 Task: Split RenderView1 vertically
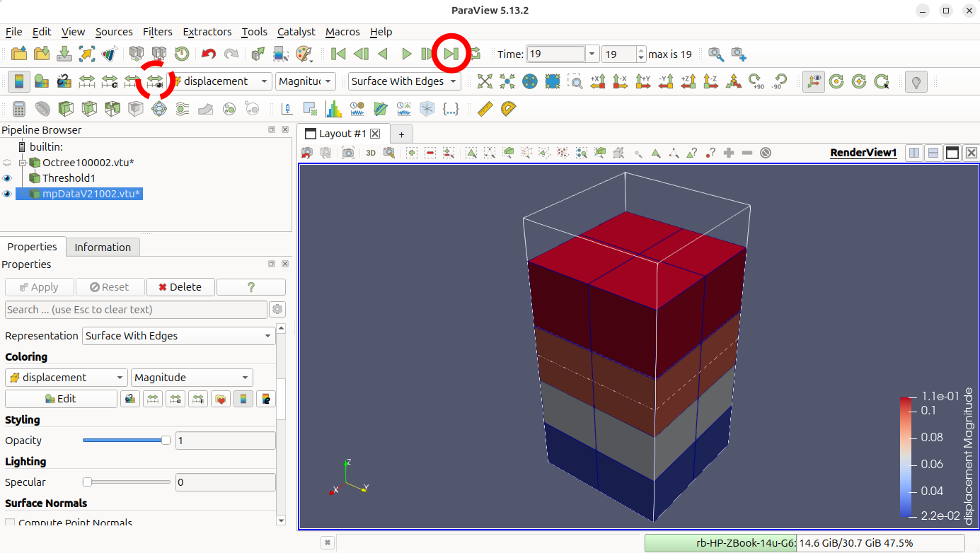pos(933,153)
